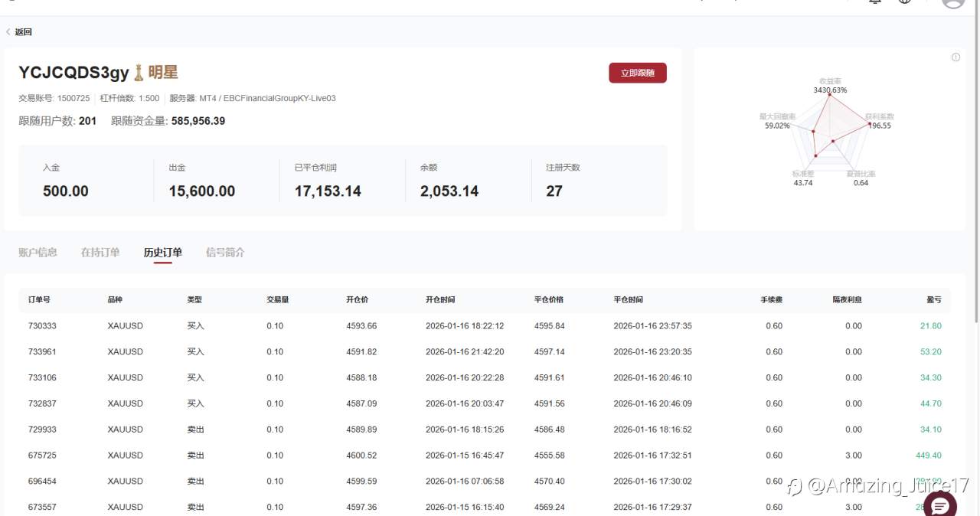Open the user avatar profile icon
Image resolution: width=980 pixels, height=516 pixels.
(953, 2)
